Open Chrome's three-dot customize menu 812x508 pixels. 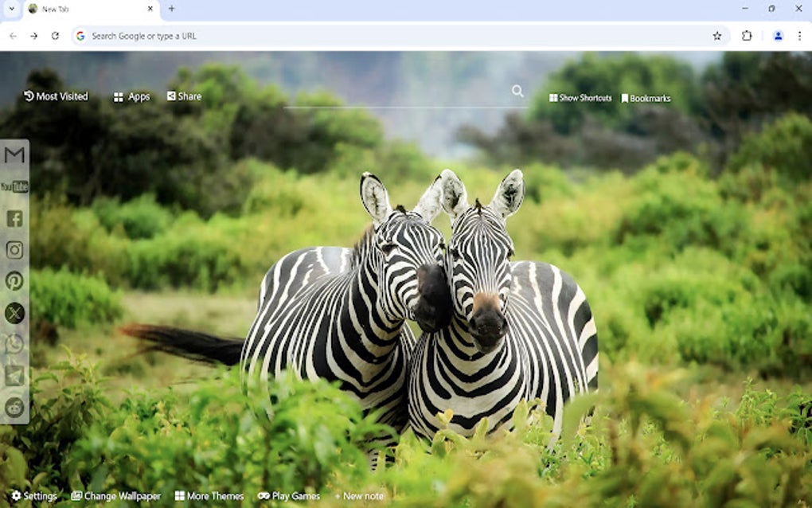click(800, 36)
